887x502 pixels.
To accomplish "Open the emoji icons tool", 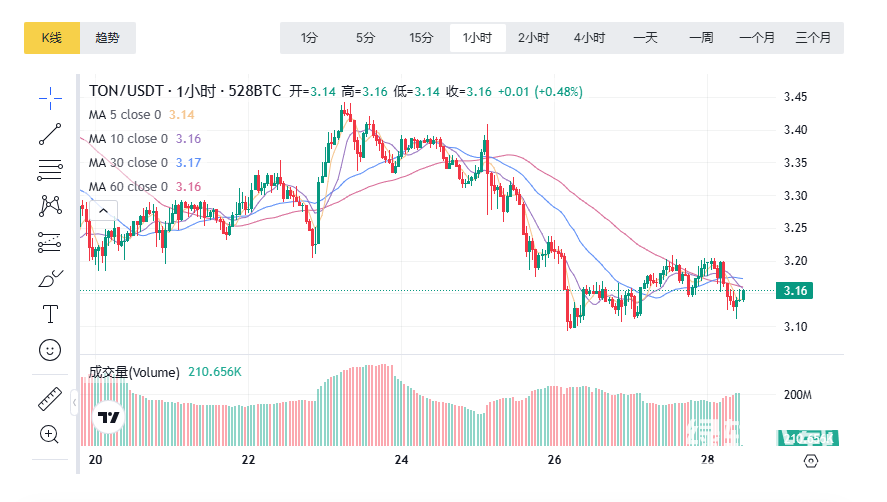I will pos(50,350).
